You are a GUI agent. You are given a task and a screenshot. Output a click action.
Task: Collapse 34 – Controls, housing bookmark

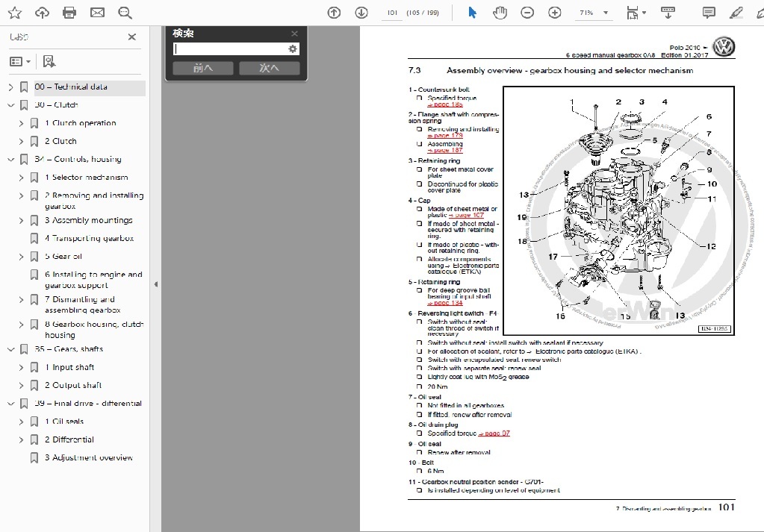[x=10, y=160]
